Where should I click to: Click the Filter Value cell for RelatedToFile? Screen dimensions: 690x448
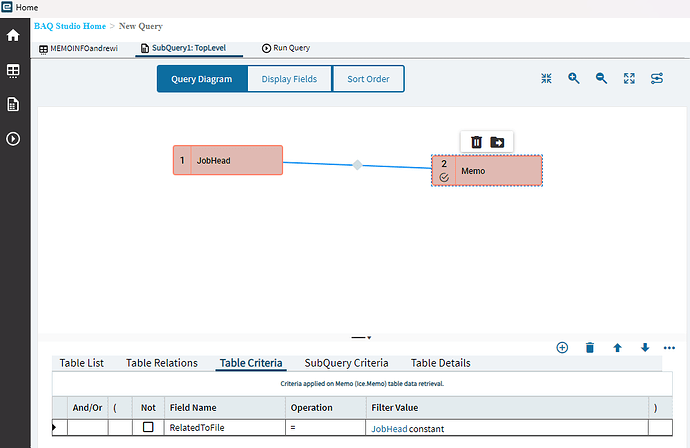pyautogui.click(x=506, y=428)
